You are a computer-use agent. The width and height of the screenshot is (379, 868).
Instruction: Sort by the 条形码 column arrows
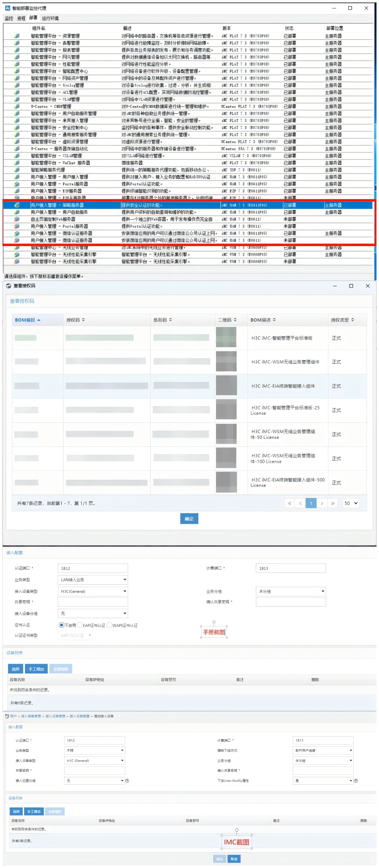pos(170,320)
